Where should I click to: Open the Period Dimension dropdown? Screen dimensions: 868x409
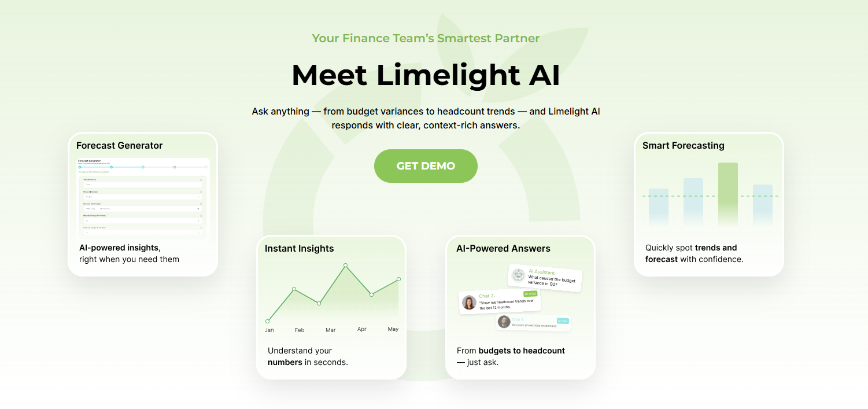142,197
